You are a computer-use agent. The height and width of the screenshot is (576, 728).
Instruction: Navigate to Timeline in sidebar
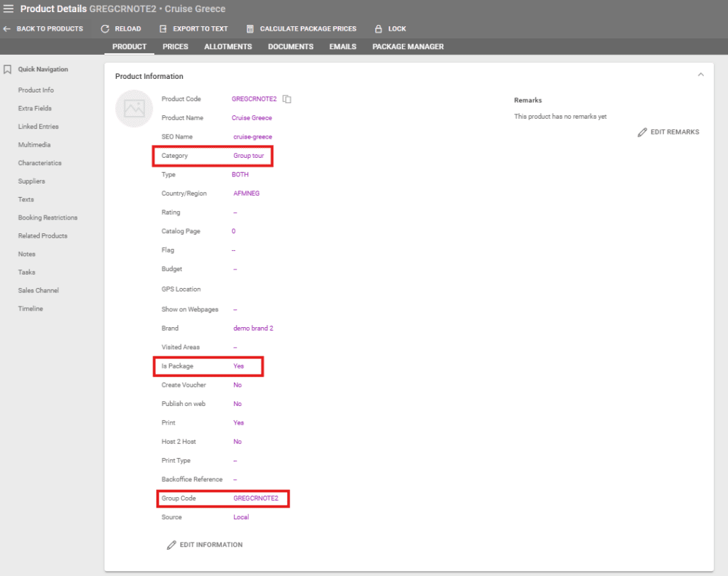(x=31, y=309)
